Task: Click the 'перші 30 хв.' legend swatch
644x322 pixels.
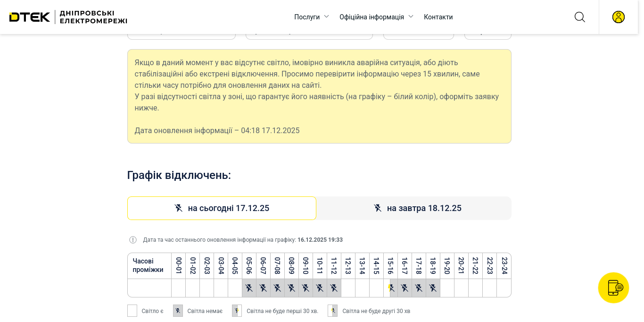Action: 237,311
